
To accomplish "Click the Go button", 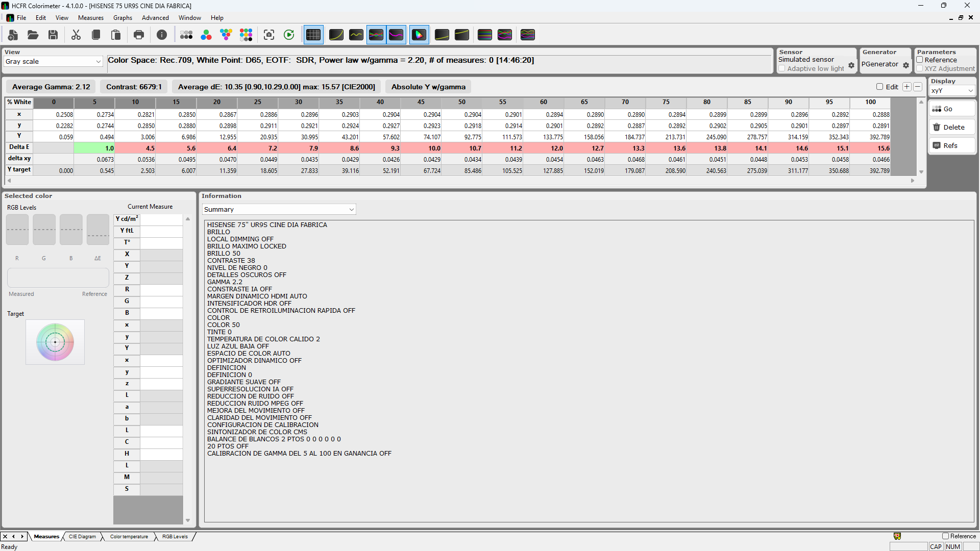I will [952, 109].
